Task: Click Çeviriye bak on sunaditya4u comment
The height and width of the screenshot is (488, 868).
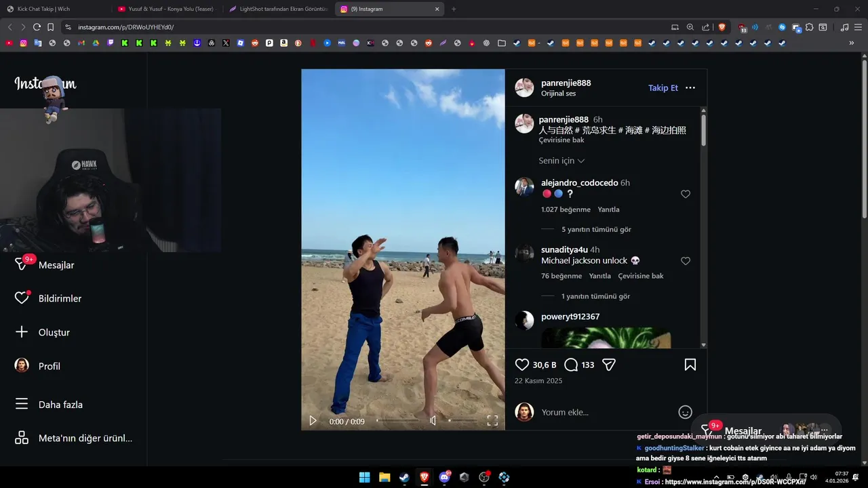Action: [641, 276]
